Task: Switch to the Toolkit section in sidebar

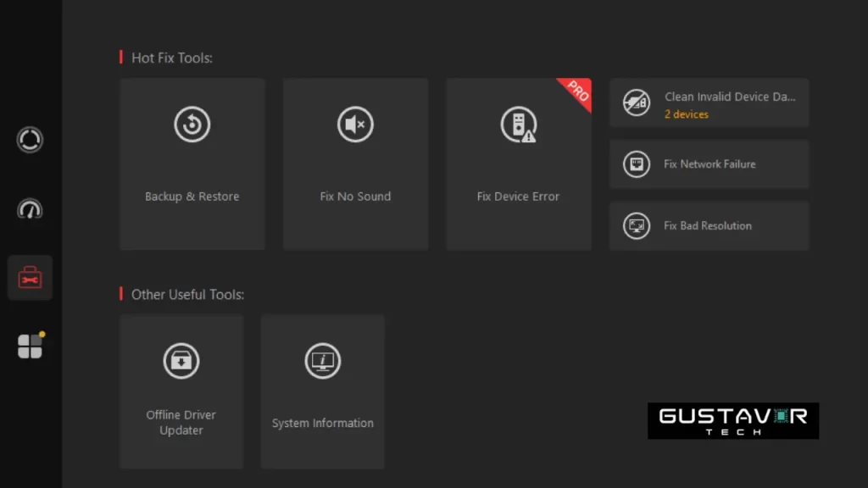Action: pos(30,277)
